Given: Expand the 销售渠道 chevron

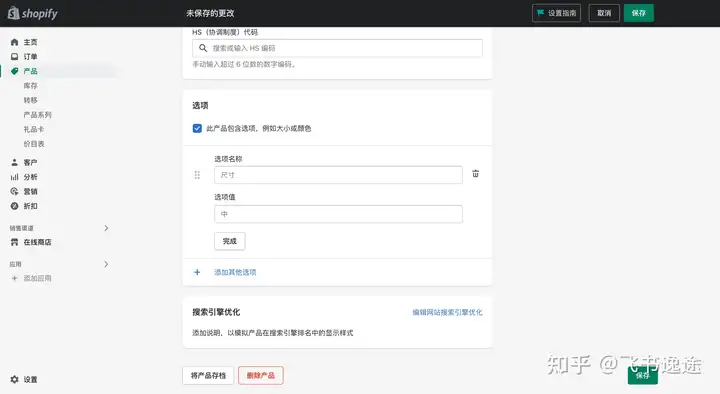Looking at the screenshot, I should (106, 228).
